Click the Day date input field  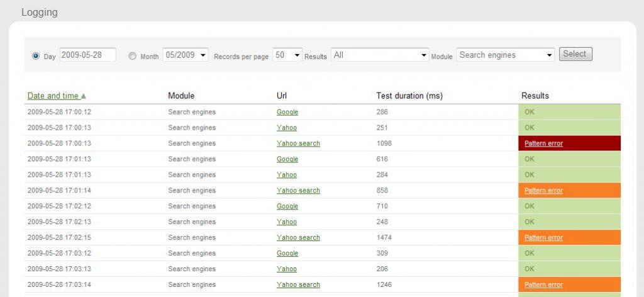coord(87,55)
